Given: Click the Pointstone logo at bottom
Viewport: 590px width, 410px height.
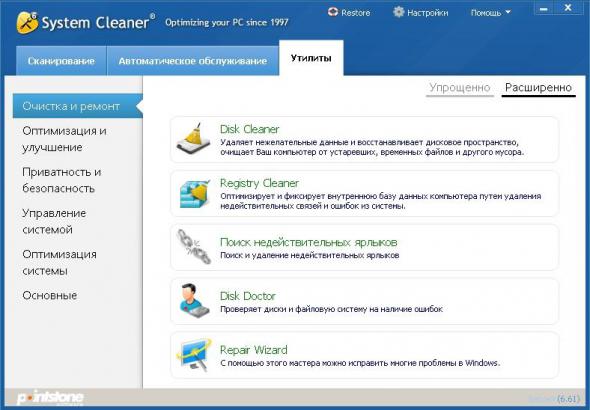Looking at the screenshot, I should (50, 398).
